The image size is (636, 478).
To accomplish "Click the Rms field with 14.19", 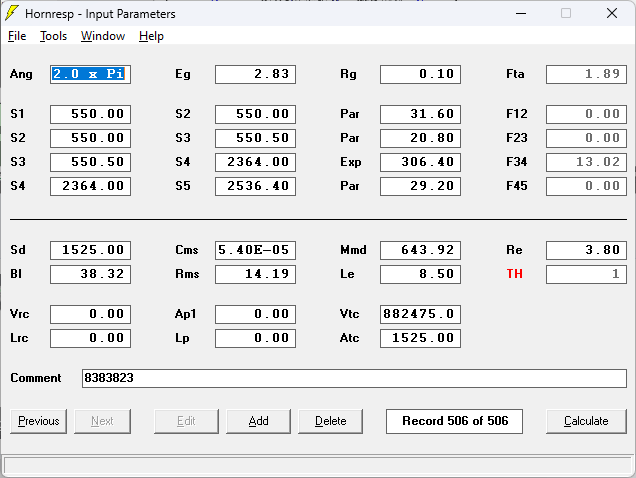I will 256,274.
